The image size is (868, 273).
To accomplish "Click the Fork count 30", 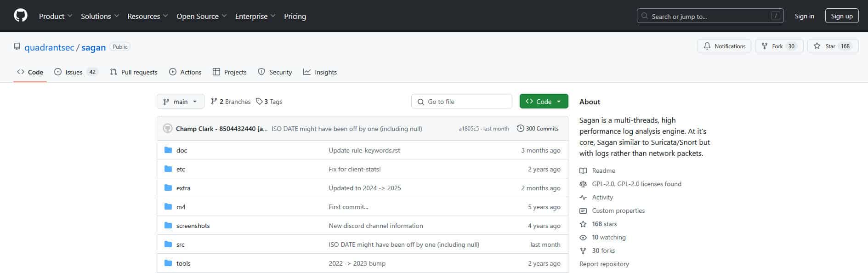I will [x=791, y=46].
